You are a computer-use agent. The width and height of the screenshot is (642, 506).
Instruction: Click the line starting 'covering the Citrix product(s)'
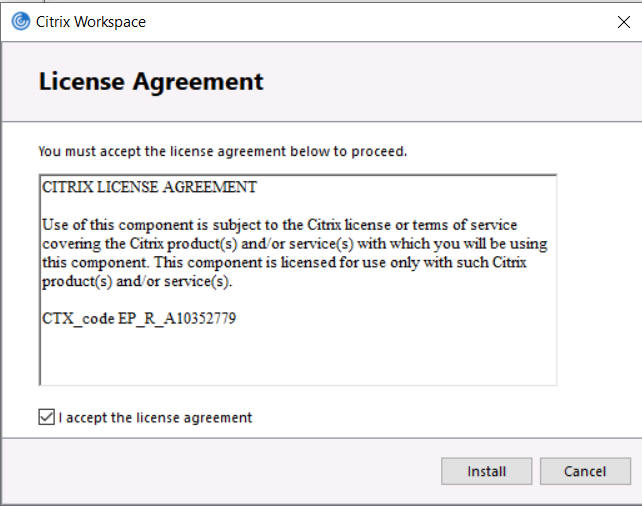[294, 243]
